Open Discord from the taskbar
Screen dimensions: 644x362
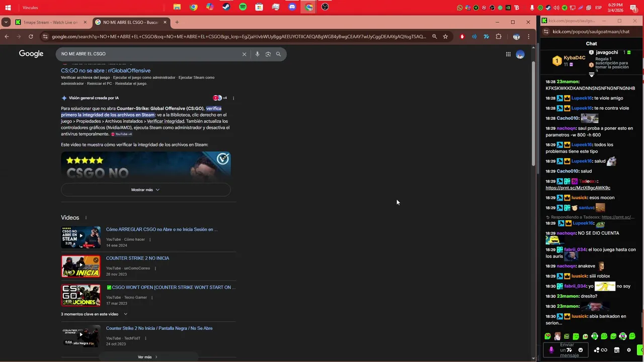point(292,7)
